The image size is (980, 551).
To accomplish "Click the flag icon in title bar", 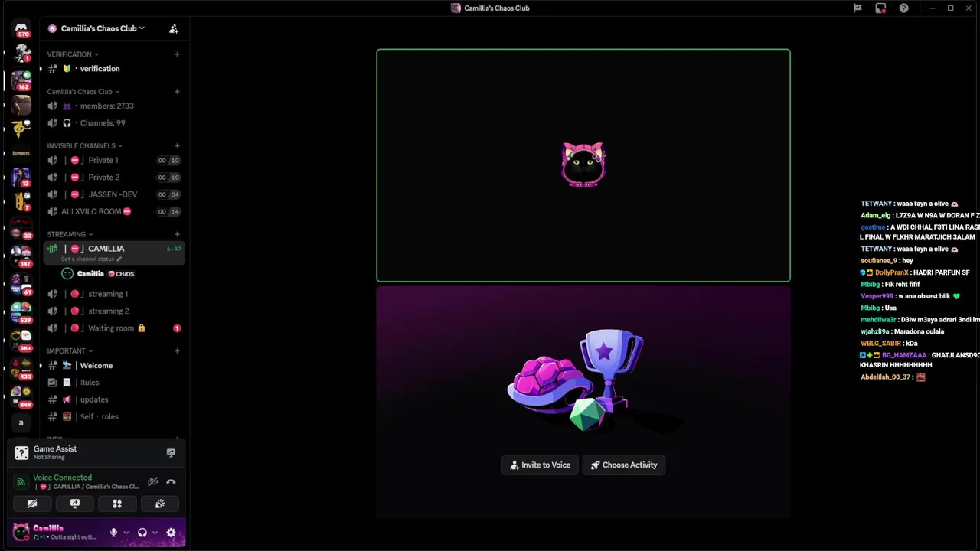I will (857, 8).
